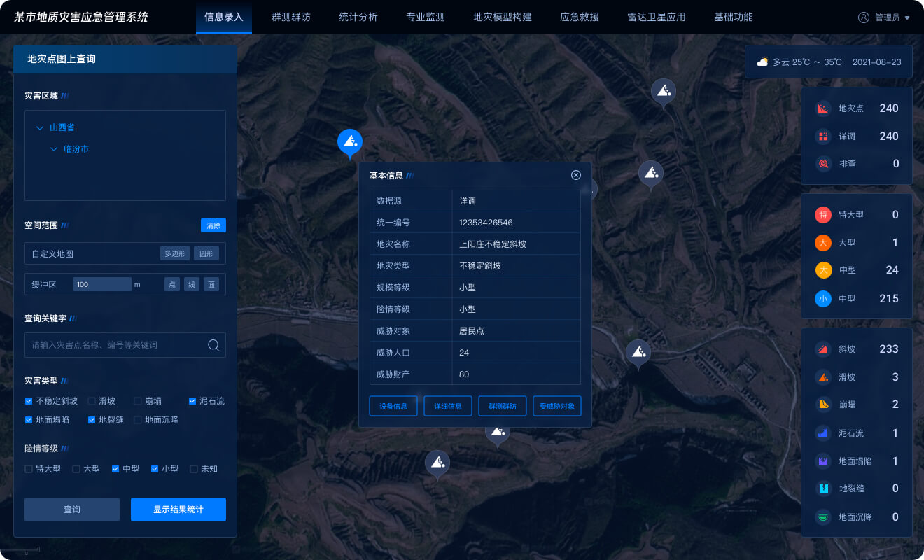Viewport: 924px width, 560px height.
Task: Click the 排查 icon in statistics panel
Action: pyautogui.click(x=823, y=164)
